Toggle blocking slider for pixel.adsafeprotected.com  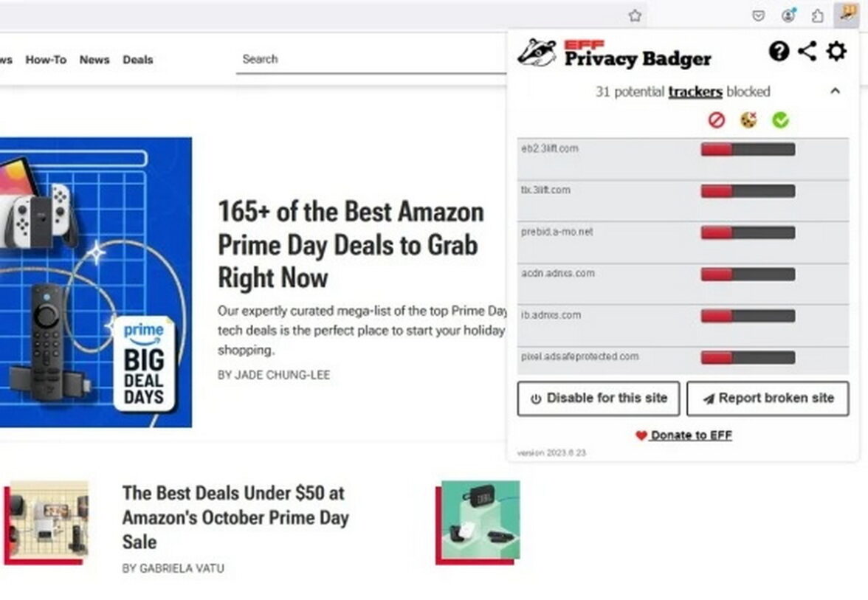click(748, 357)
